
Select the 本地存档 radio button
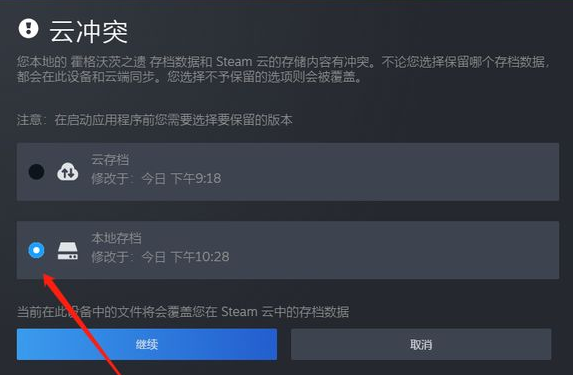[37, 250]
